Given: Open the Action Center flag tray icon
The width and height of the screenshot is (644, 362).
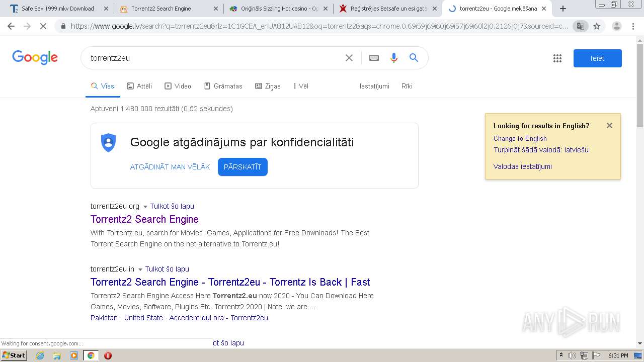Looking at the screenshot, I should point(596,355).
